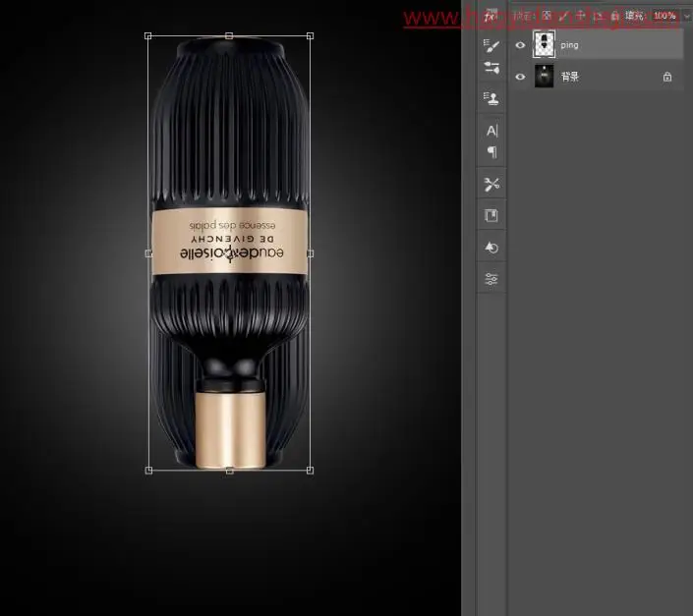The image size is (693, 616).
Task: Toggle prevent artboard auto-nesting lock icon
Action: click(598, 17)
